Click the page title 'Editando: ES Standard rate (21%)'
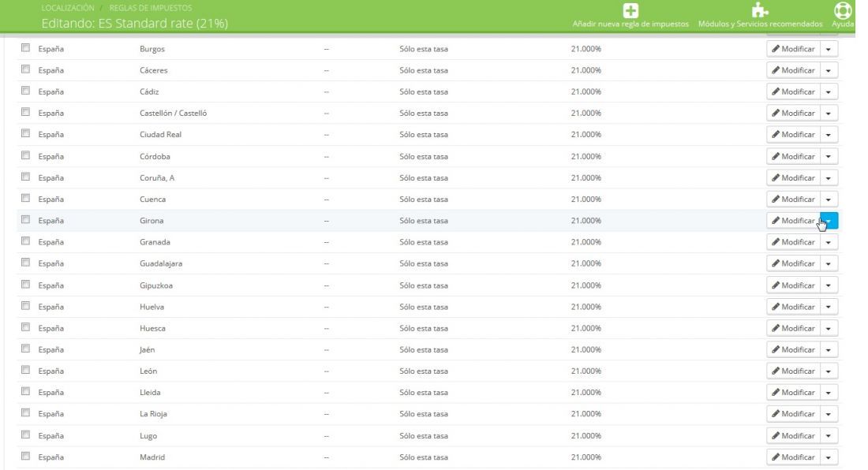This screenshot has height=470, width=868. click(134, 23)
